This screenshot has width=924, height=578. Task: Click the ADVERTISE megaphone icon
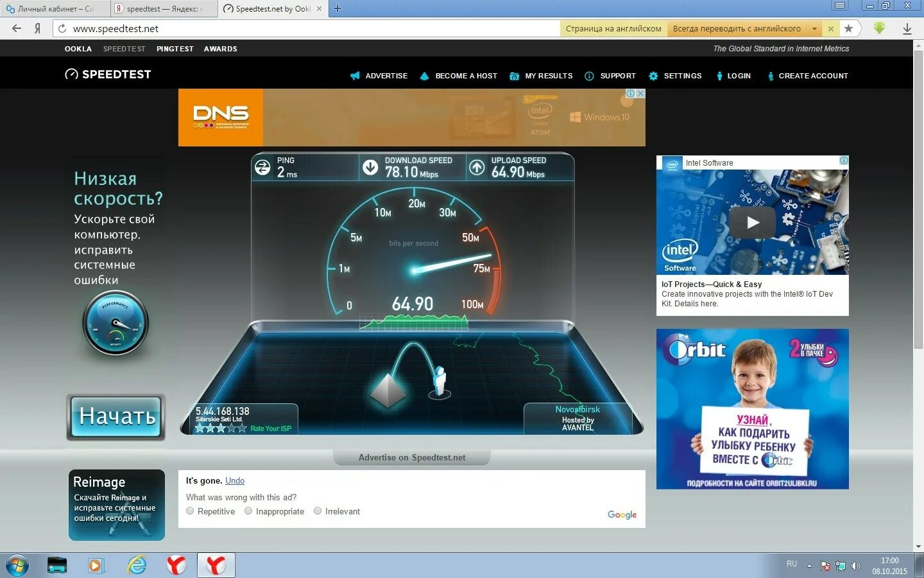[355, 76]
